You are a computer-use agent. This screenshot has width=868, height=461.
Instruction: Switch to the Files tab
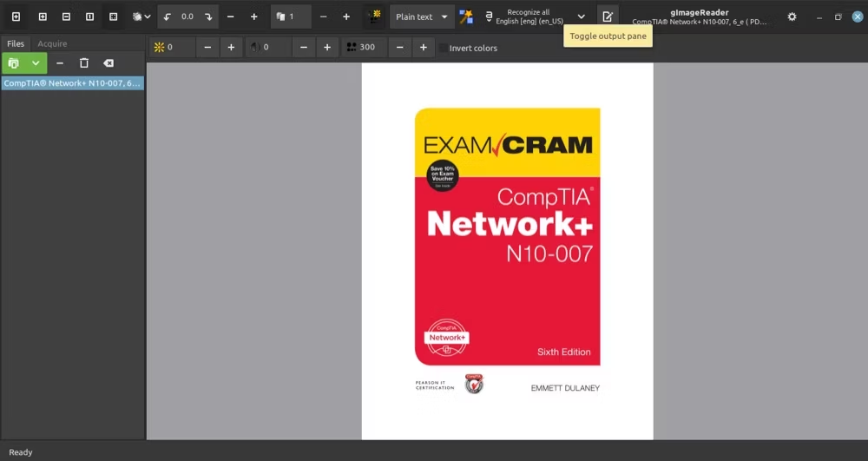tap(16, 43)
